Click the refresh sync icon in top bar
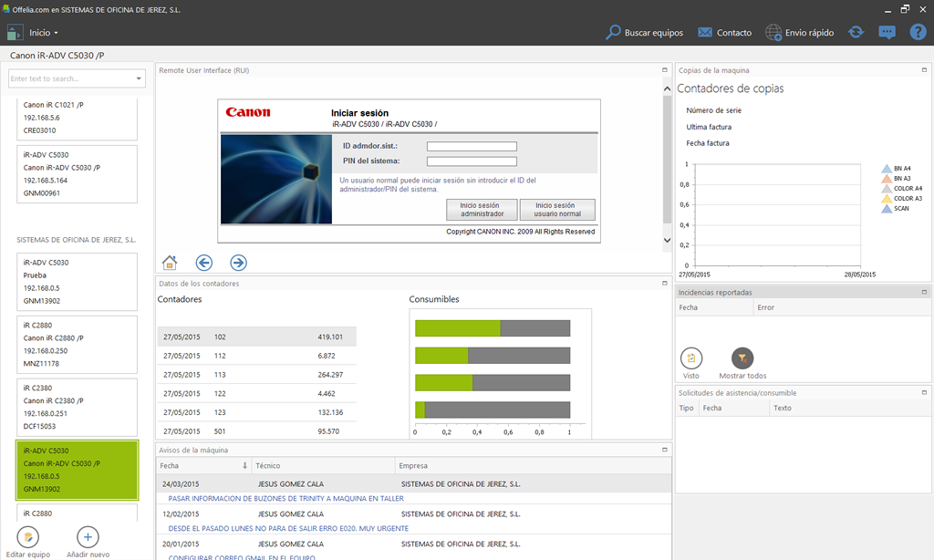The height and width of the screenshot is (560, 934). [856, 32]
